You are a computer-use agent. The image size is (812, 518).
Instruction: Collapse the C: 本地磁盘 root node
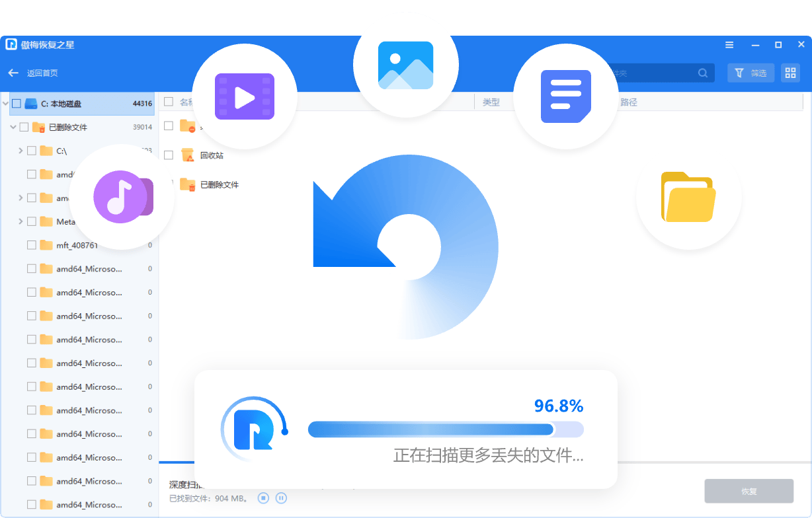coord(5,104)
